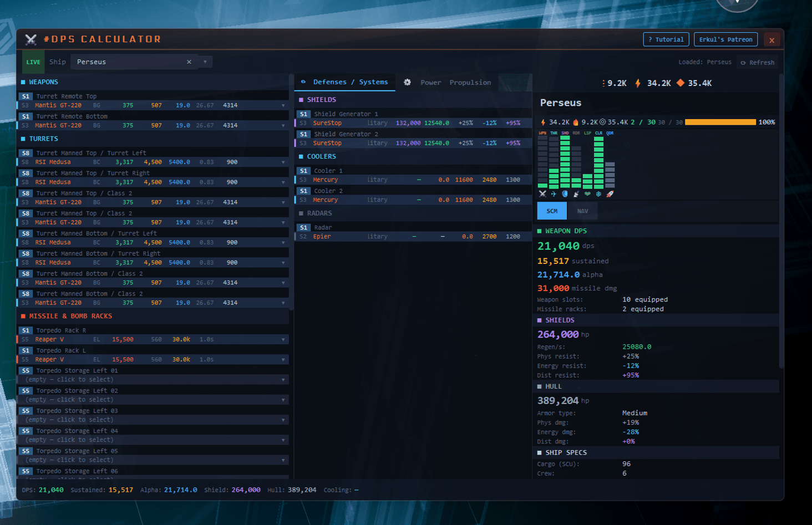Switch to NAV flight mode
Viewport: 812px width, 525px height.
pyautogui.click(x=582, y=211)
